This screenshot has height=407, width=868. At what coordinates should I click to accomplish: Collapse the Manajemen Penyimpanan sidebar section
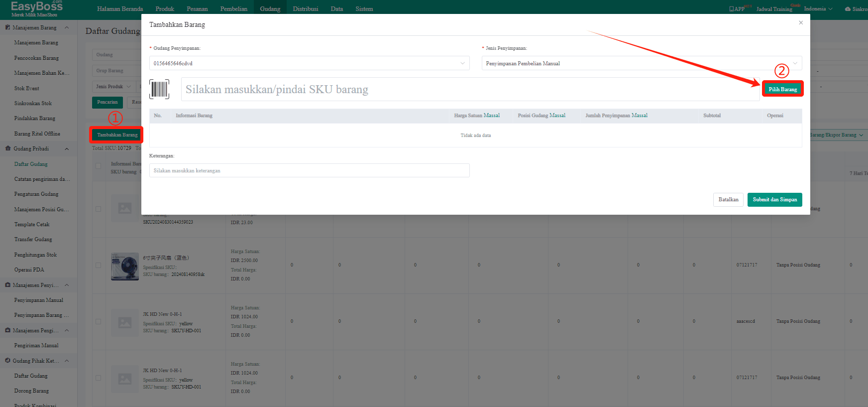pos(67,285)
